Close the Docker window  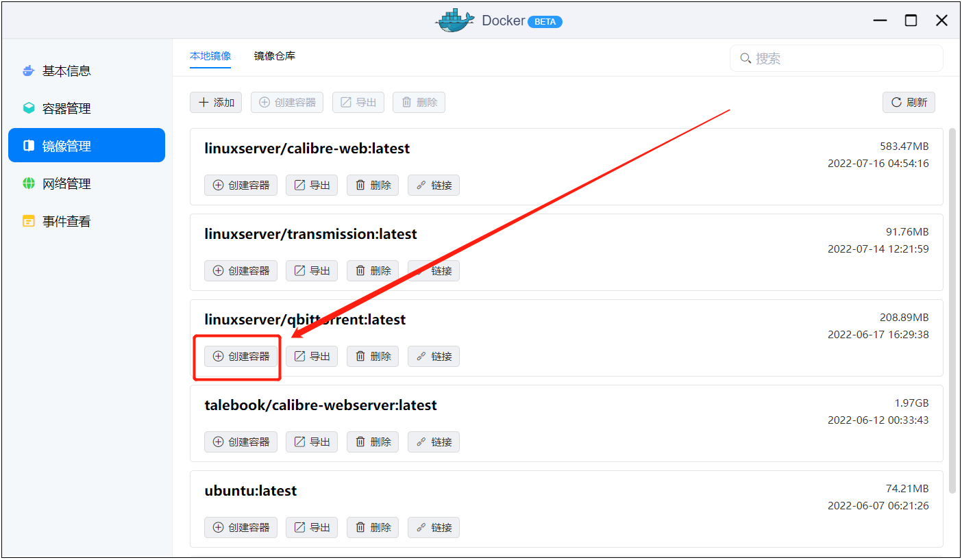[942, 21]
